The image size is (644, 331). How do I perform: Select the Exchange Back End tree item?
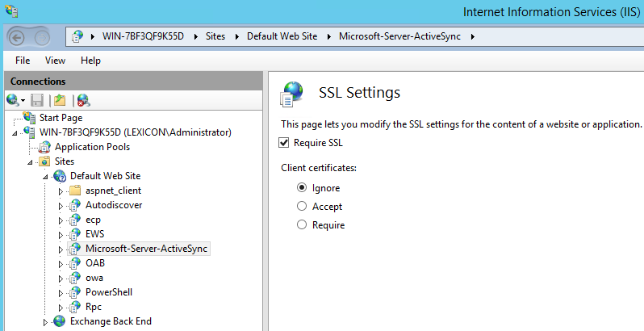111,321
